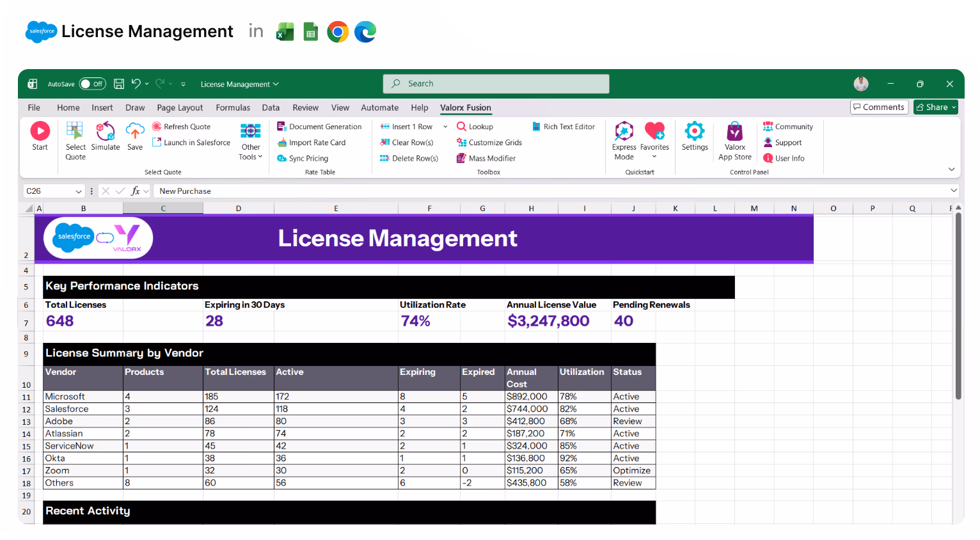The image size is (980, 540).
Task: Toggle the Comments pane
Action: pyautogui.click(x=879, y=107)
